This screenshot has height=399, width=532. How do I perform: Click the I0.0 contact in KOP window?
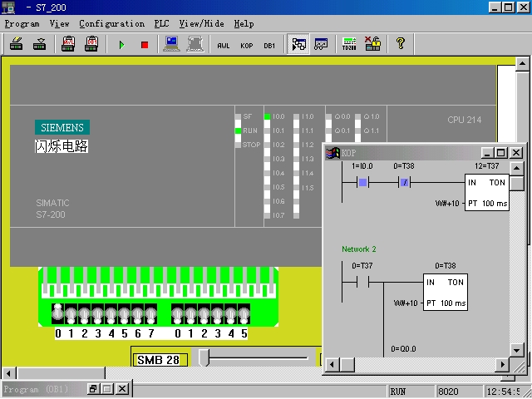pyautogui.click(x=362, y=183)
